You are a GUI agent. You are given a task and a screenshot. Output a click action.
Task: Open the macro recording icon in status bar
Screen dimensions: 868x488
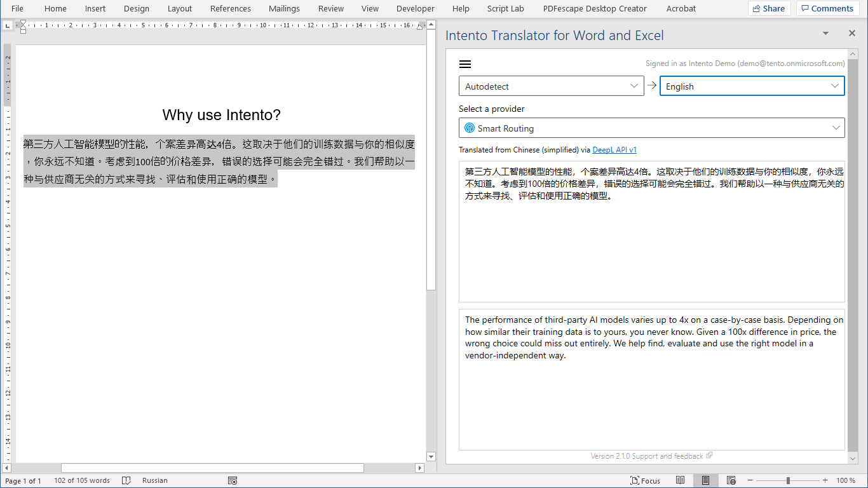pos(233,480)
